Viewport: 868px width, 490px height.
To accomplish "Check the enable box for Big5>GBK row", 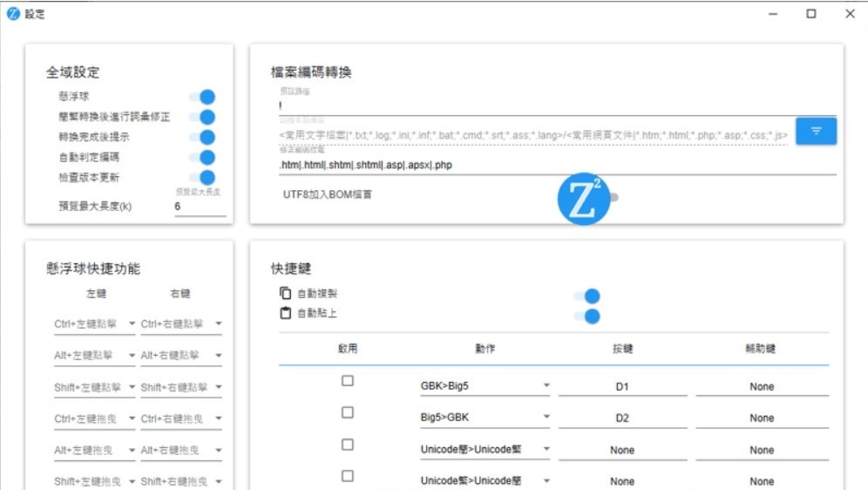I will pyautogui.click(x=348, y=412).
